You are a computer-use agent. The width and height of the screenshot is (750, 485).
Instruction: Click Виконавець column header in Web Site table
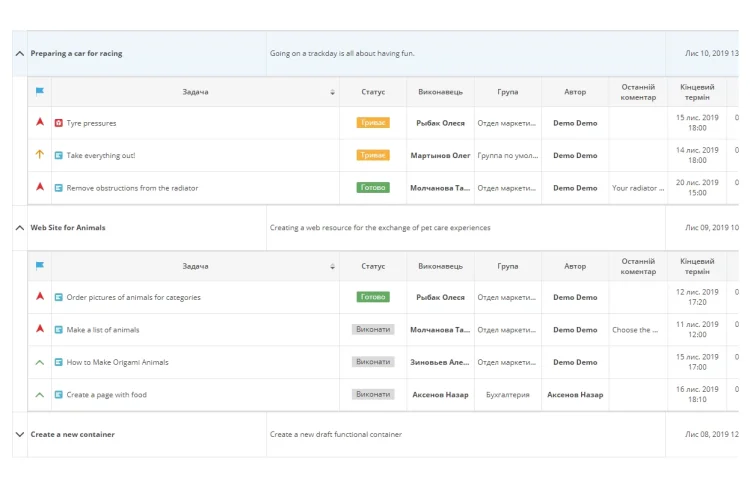[440, 266]
